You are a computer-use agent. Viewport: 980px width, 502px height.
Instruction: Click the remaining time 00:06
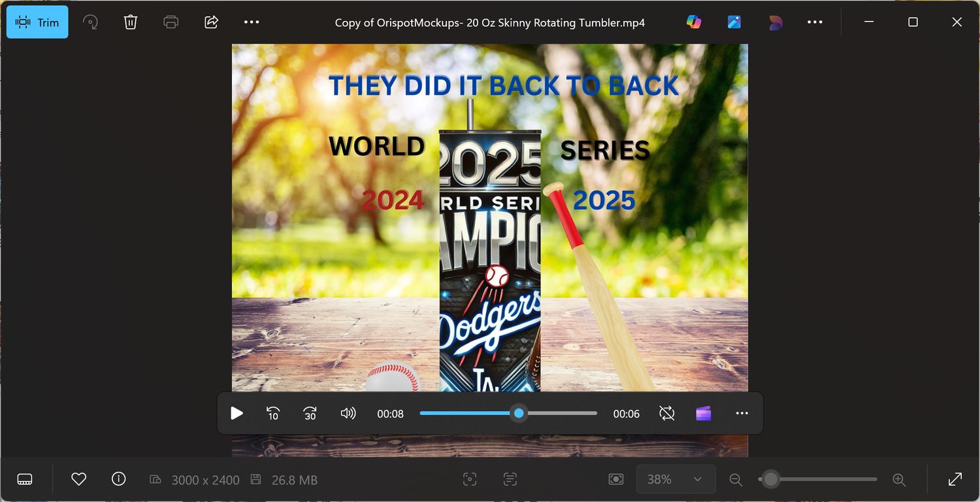click(x=626, y=414)
